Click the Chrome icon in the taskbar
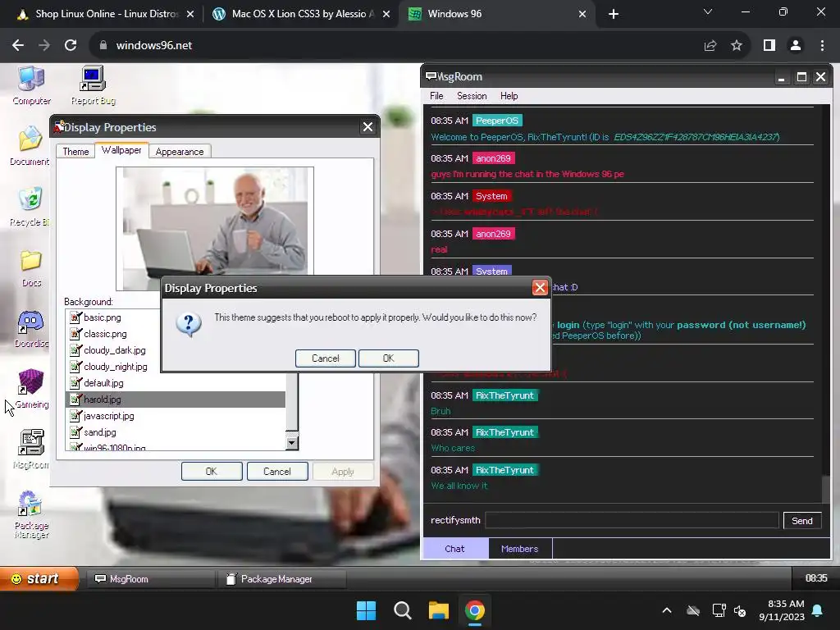The image size is (840, 630). click(475, 610)
